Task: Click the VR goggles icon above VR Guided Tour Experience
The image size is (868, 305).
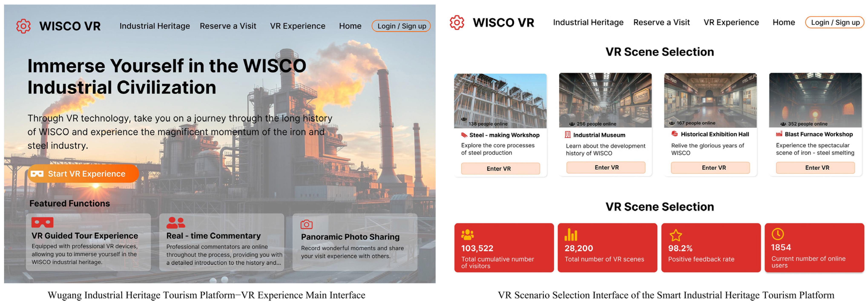Action: 42,223
